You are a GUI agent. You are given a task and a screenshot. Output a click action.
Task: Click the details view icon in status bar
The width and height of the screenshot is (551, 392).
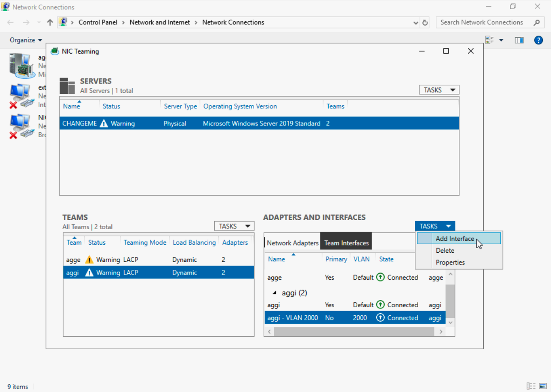point(531,386)
